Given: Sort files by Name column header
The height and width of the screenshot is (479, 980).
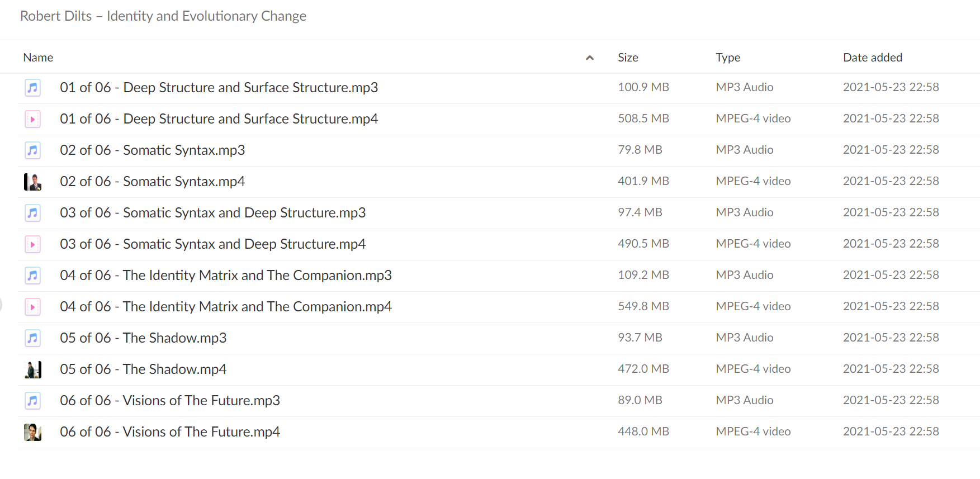Looking at the screenshot, I should [x=38, y=58].
